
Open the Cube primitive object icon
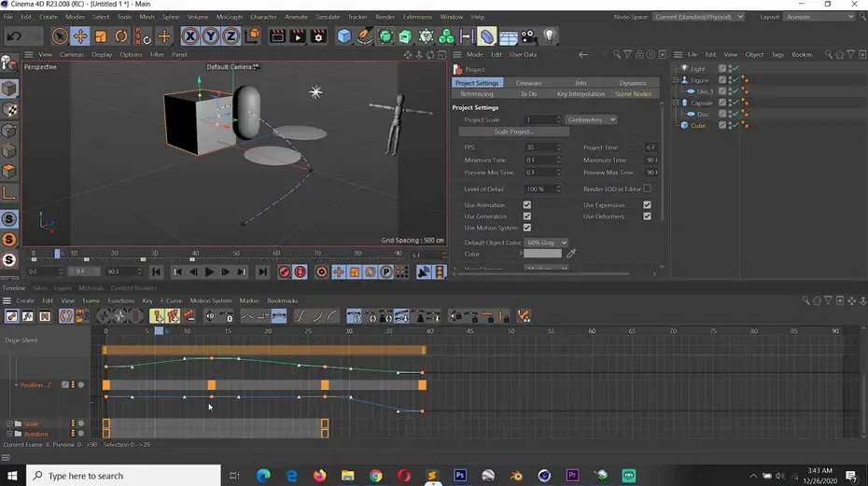tap(344, 36)
